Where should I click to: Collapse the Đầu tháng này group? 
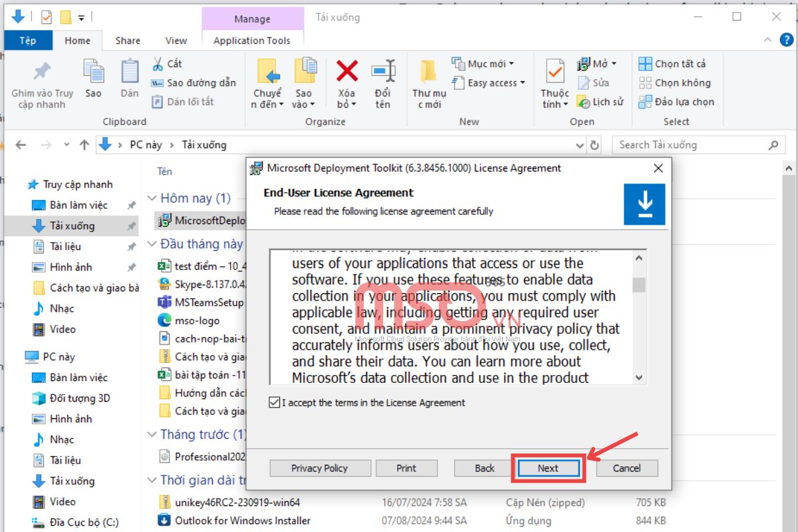[x=152, y=244]
